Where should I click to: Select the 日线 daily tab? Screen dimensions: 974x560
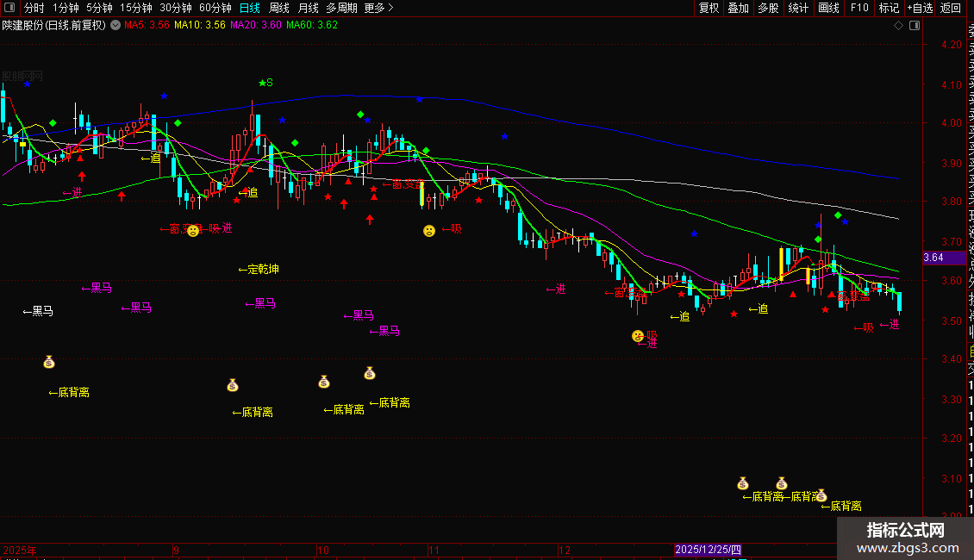[x=250, y=8]
